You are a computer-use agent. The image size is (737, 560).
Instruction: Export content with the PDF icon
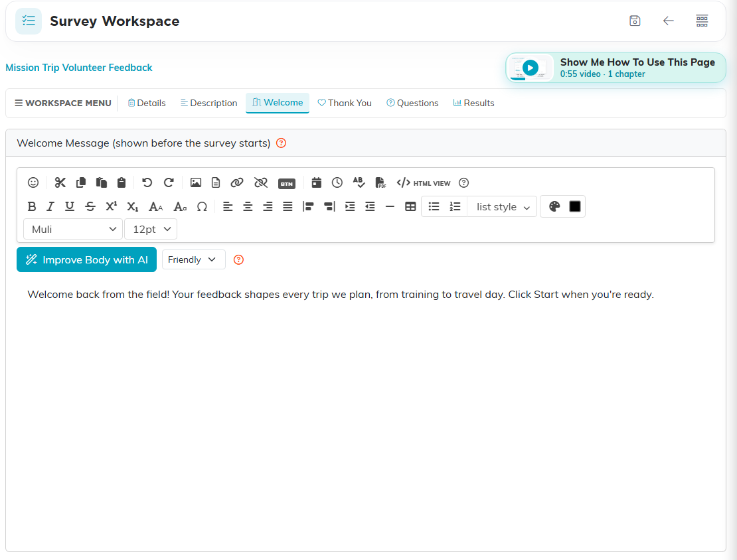point(380,182)
